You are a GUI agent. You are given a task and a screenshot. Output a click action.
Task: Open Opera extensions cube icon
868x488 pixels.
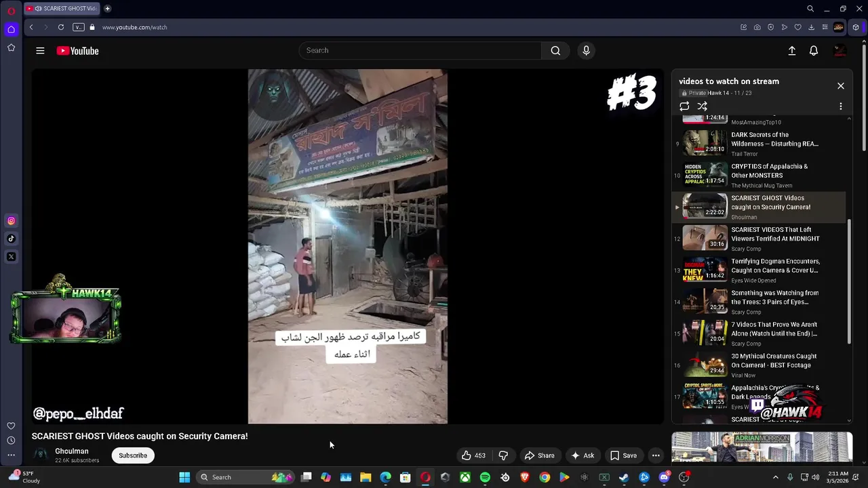856,27
